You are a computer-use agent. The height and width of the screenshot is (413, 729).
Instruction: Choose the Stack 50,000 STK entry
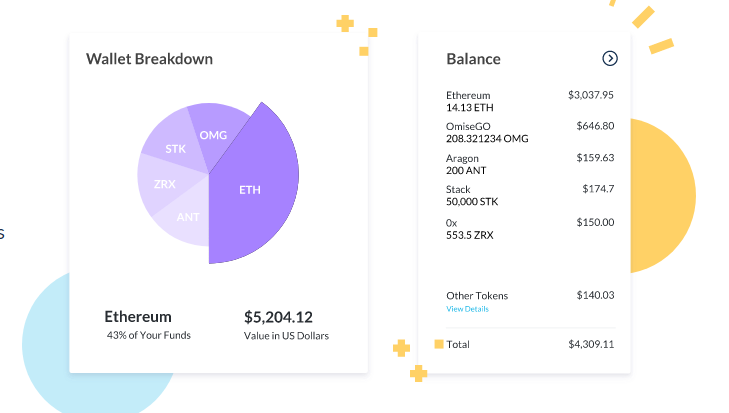point(474,195)
